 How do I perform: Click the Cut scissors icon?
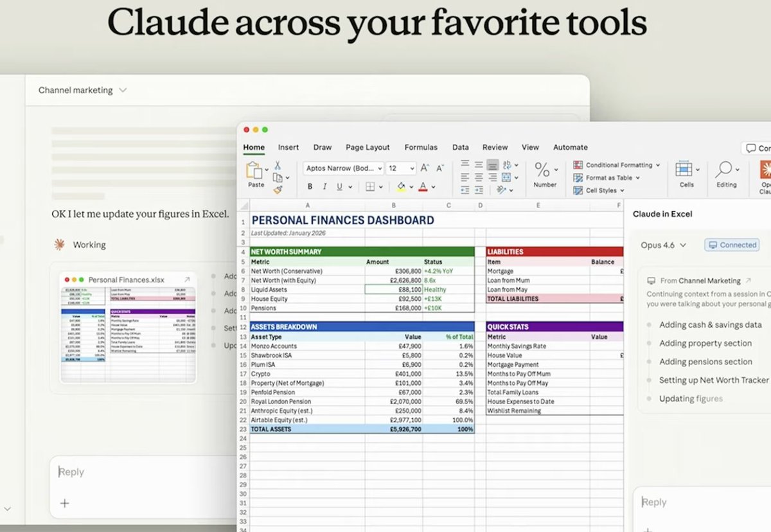278,165
